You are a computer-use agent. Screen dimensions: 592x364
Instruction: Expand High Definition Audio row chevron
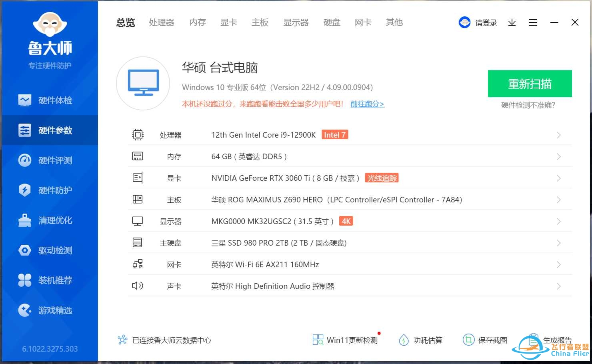coord(559,286)
